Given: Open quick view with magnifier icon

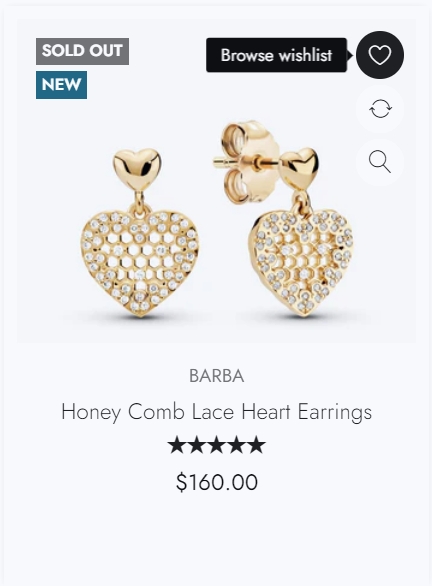Looking at the screenshot, I should (x=380, y=162).
